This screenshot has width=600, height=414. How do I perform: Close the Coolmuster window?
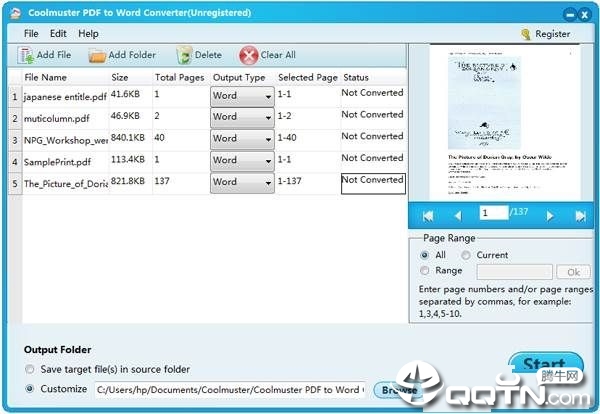pyautogui.click(x=585, y=15)
